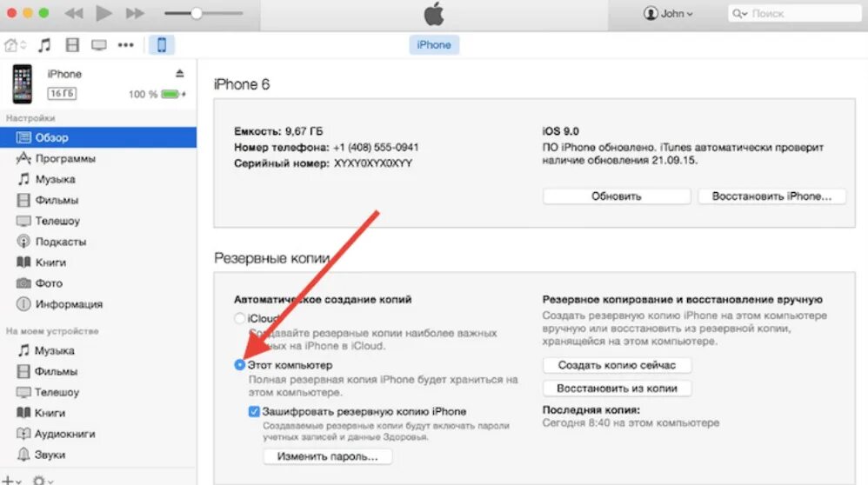
Task: Open the TV Shows monitor icon
Action: (x=99, y=45)
